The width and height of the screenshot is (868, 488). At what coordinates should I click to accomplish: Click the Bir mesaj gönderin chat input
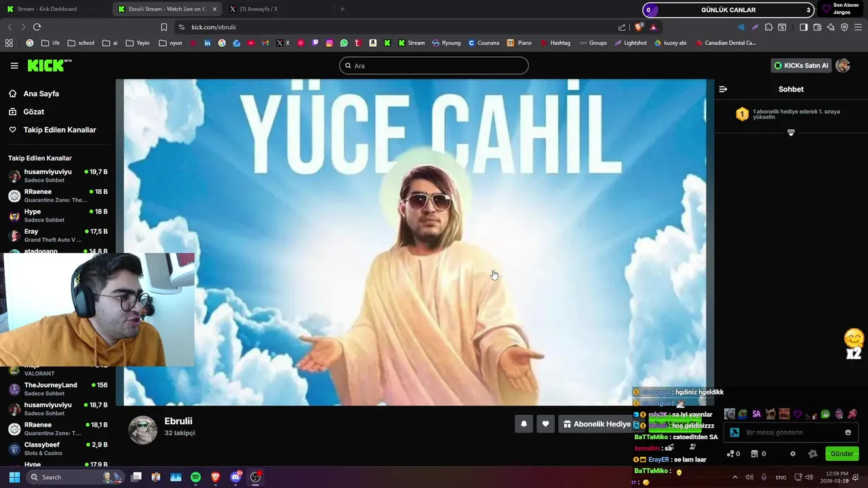(791, 432)
